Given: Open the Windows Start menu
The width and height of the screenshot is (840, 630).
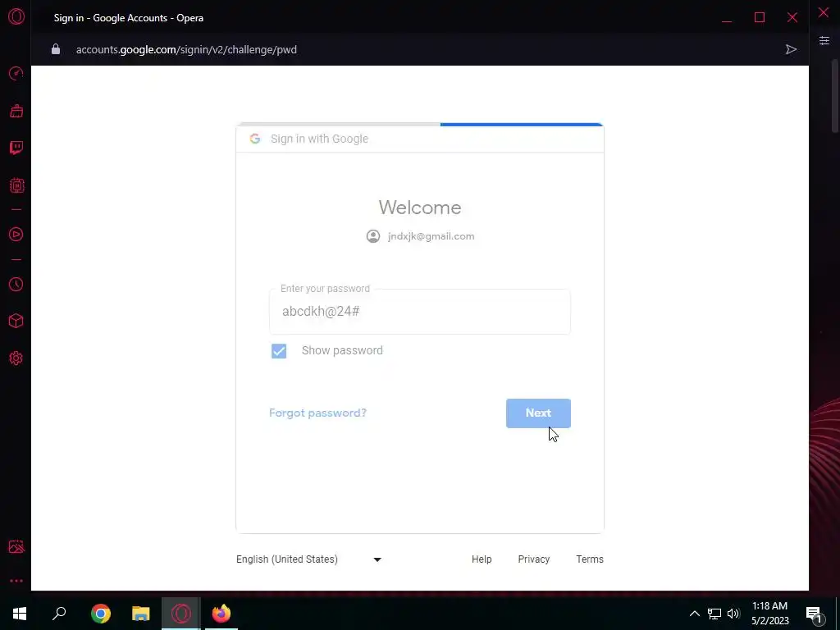Looking at the screenshot, I should [20, 614].
